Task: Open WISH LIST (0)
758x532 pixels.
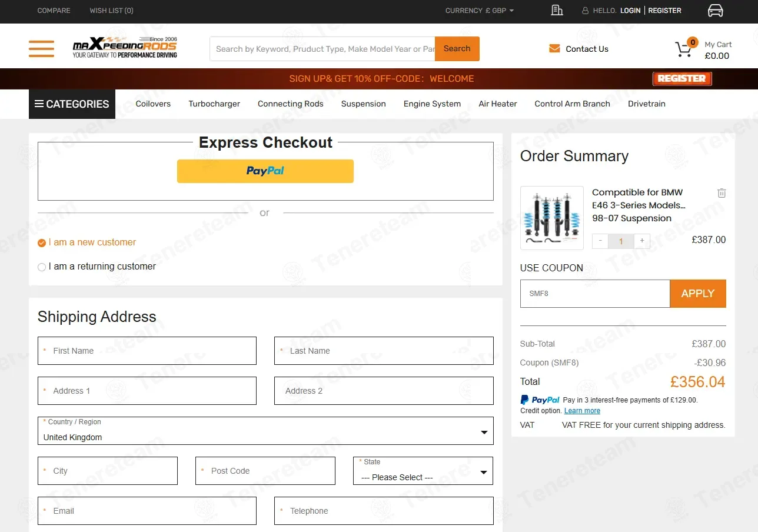Action: point(111,11)
